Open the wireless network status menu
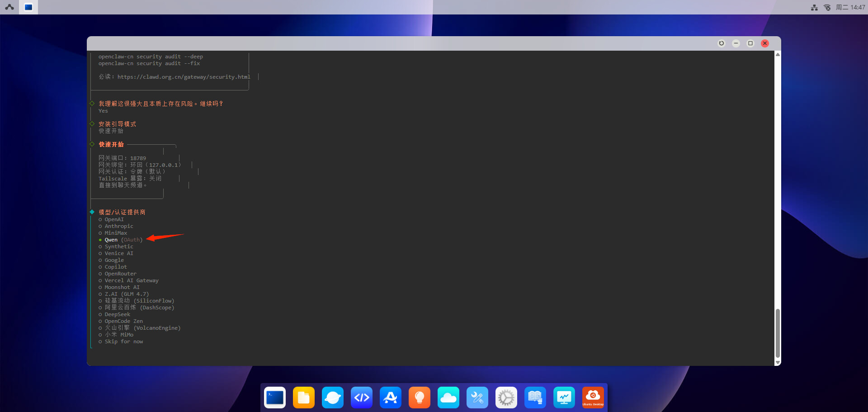This screenshot has width=868, height=412. coord(827,7)
